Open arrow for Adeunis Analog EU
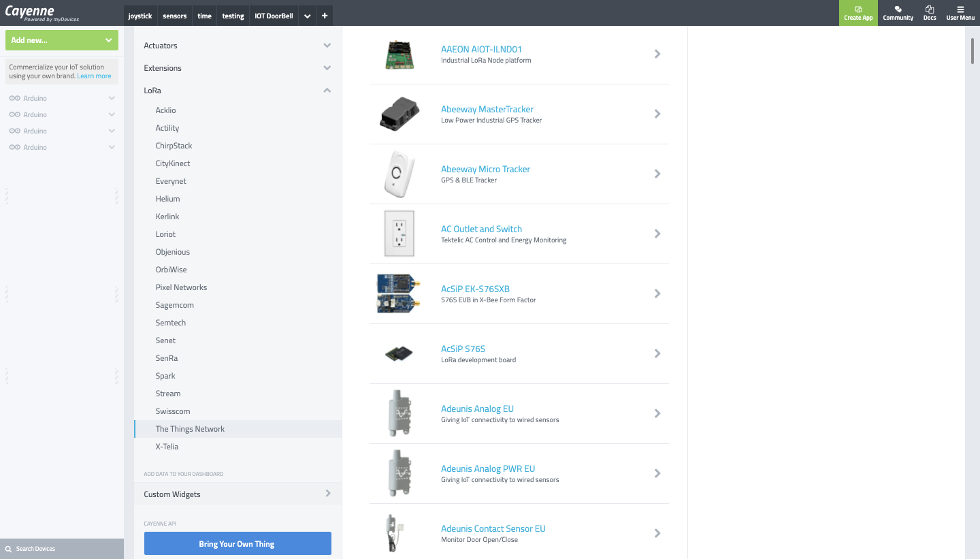980x559 pixels. pos(657,413)
